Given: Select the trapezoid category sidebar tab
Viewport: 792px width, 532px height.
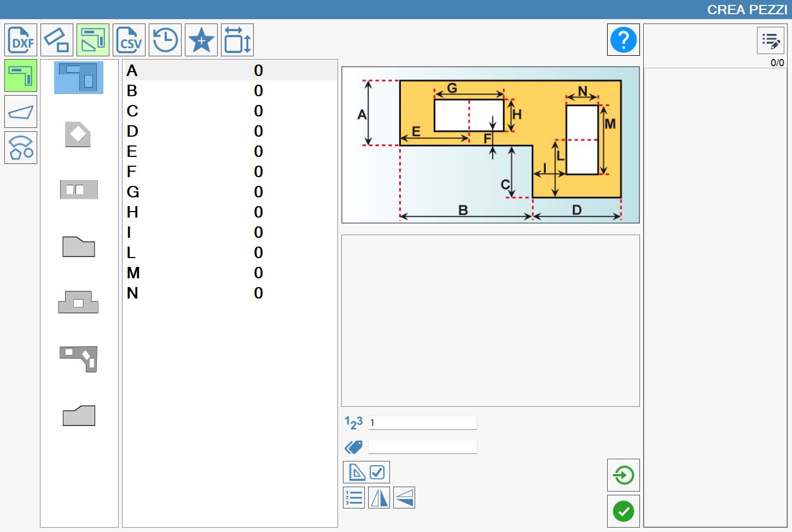Looking at the screenshot, I should pyautogui.click(x=21, y=112).
